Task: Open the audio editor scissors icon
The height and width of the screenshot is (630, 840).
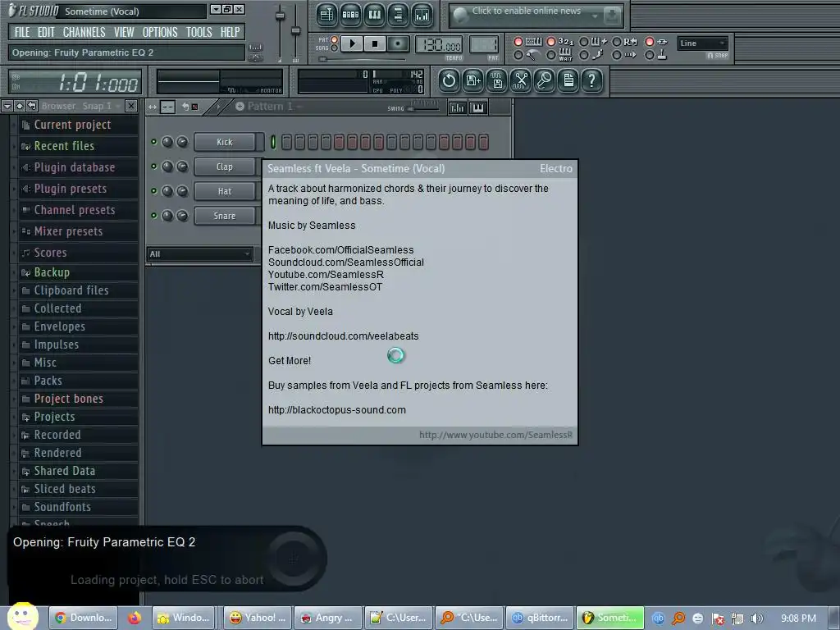Action: (521, 81)
